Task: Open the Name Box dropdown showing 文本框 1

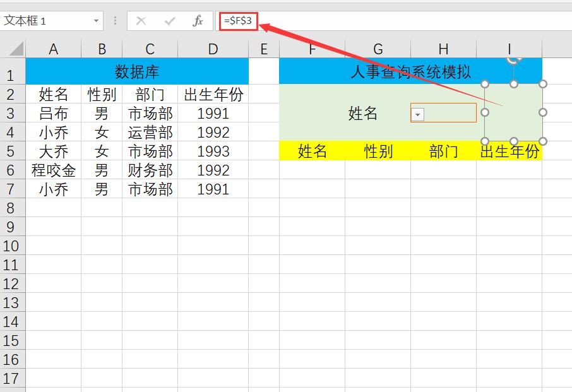Action: (96, 20)
